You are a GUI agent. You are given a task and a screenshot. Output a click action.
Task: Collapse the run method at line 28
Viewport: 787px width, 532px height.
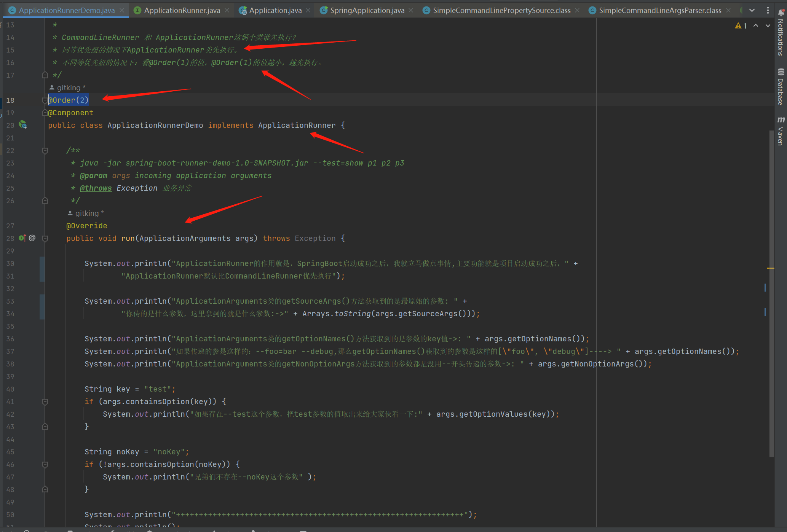click(45, 238)
